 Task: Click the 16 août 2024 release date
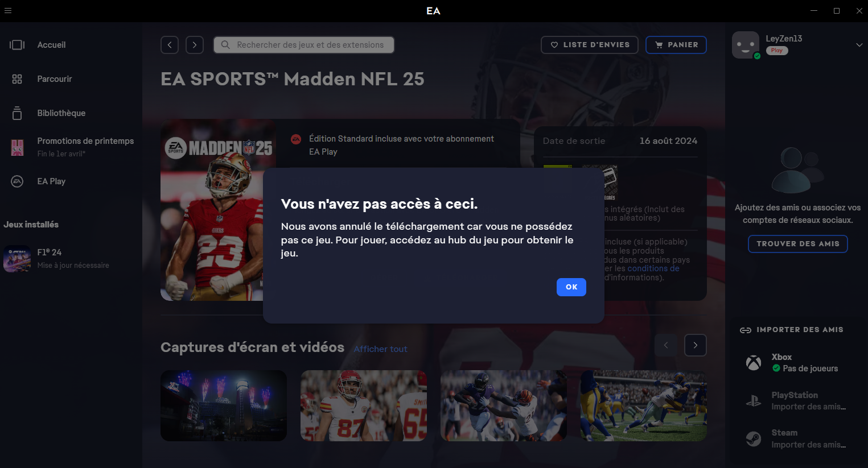668,141
